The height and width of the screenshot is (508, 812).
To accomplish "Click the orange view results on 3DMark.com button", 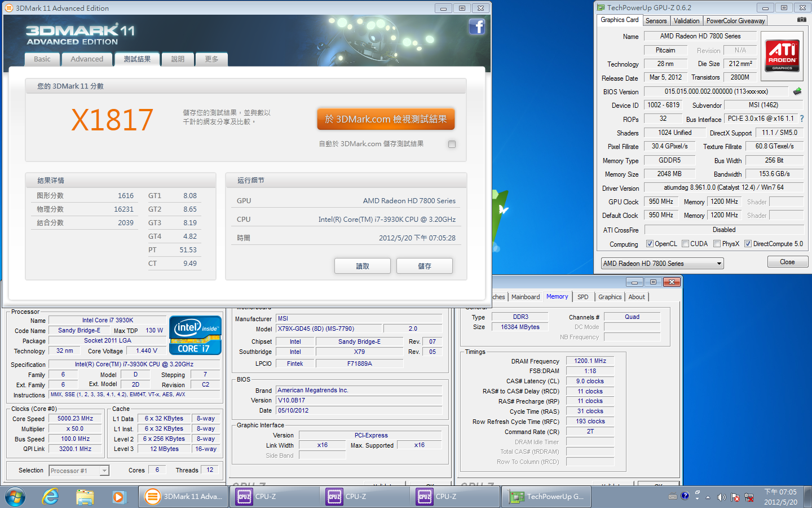I will [386, 119].
